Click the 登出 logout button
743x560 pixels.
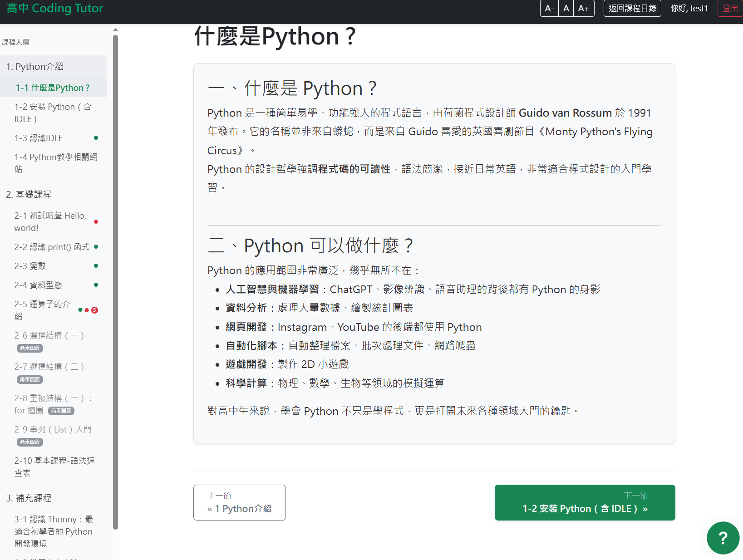(x=730, y=8)
